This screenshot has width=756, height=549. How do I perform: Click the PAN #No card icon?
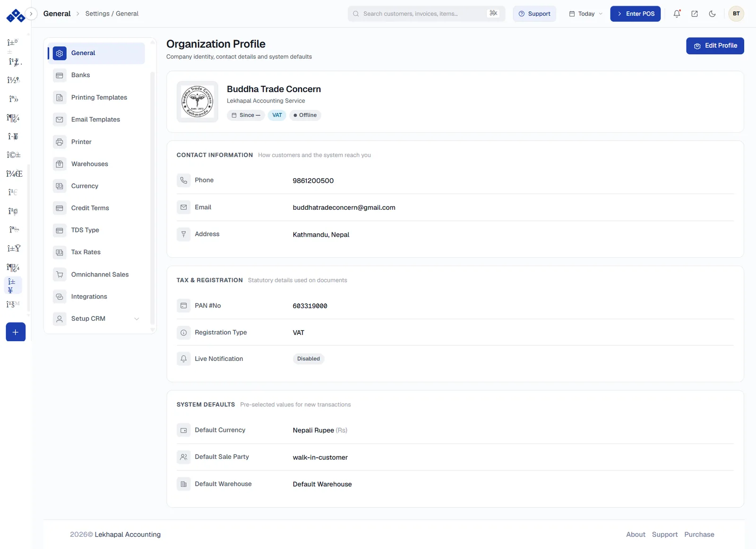point(184,306)
